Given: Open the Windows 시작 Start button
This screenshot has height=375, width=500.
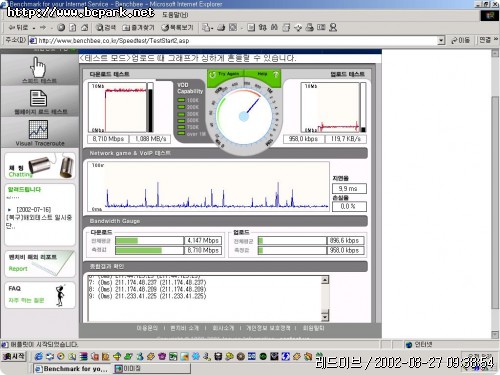Looking at the screenshot, I should 14,356.
